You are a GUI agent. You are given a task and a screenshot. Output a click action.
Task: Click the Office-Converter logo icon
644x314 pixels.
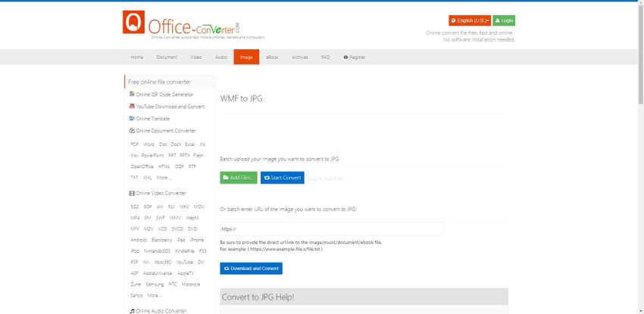(134, 22)
